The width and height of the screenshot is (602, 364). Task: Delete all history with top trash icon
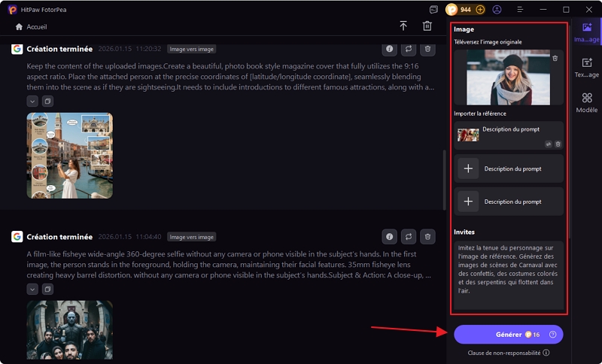tap(427, 26)
